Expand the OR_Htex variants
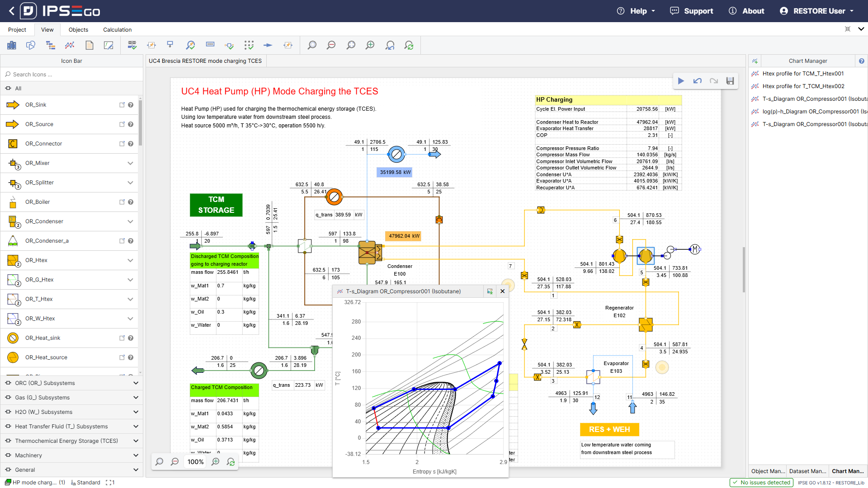The width and height of the screenshot is (868, 488). 130,260
